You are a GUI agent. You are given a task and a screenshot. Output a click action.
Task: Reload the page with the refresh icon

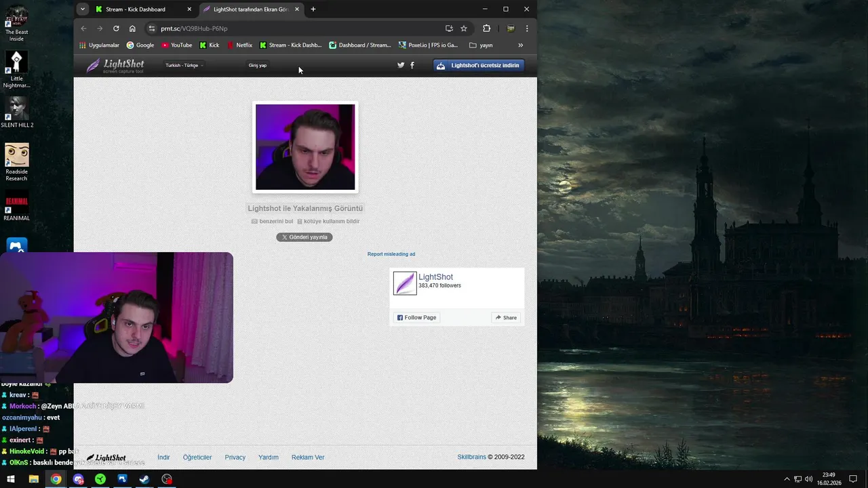pyautogui.click(x=116, y=28)
